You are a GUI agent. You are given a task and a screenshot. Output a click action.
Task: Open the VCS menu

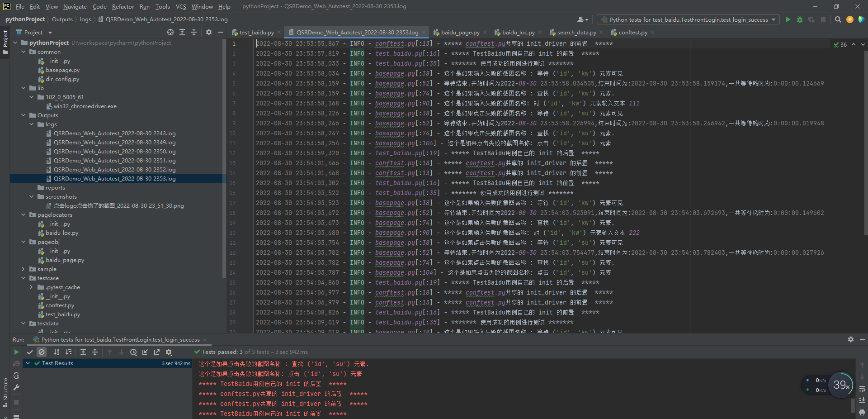(181, 6)
